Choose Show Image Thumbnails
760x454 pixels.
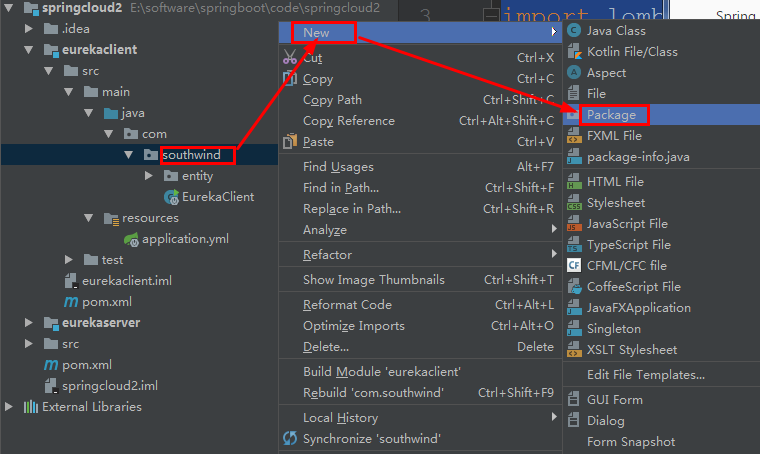[420, 280]
